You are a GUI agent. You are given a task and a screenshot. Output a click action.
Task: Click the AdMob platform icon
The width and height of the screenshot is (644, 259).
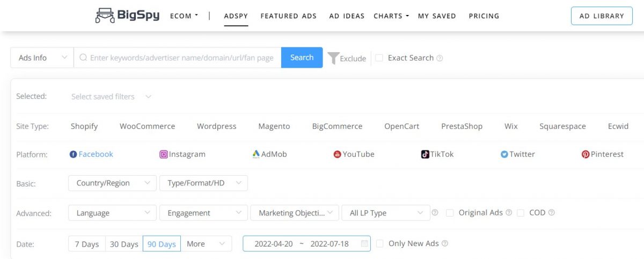click(256, 154)
